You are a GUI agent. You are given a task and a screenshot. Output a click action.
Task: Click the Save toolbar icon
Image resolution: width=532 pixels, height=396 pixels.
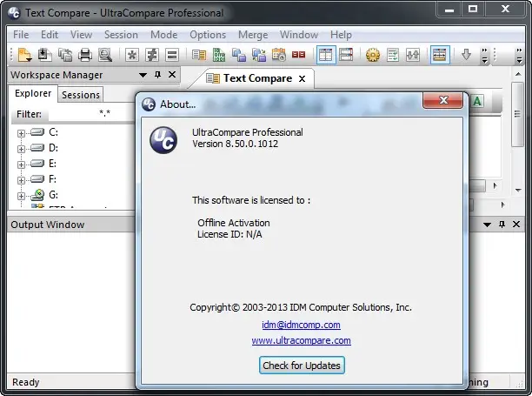44,55
